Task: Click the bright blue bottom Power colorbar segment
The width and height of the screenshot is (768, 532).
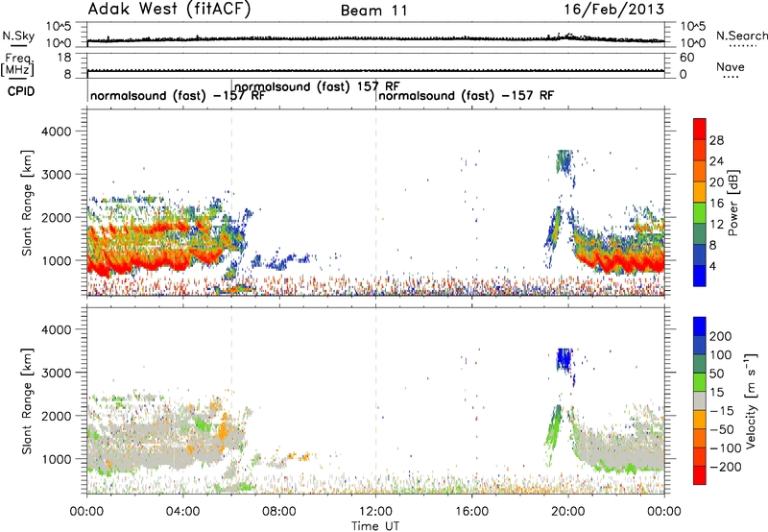Action: tap(700, 276)
